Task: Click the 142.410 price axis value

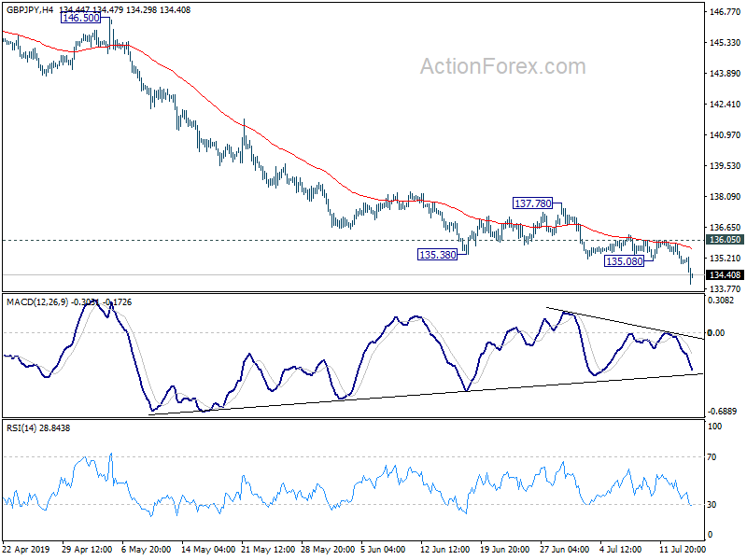Action: tap(726, 105)
